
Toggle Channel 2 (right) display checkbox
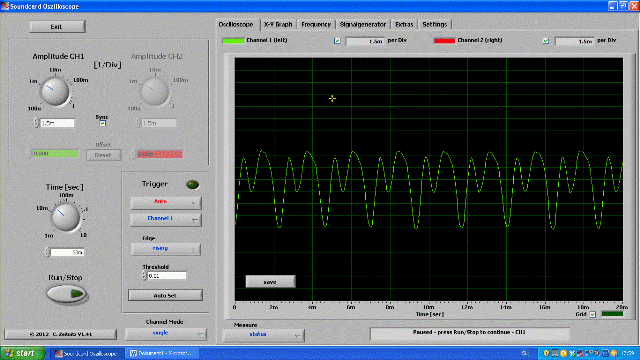[x=546, y=41]
